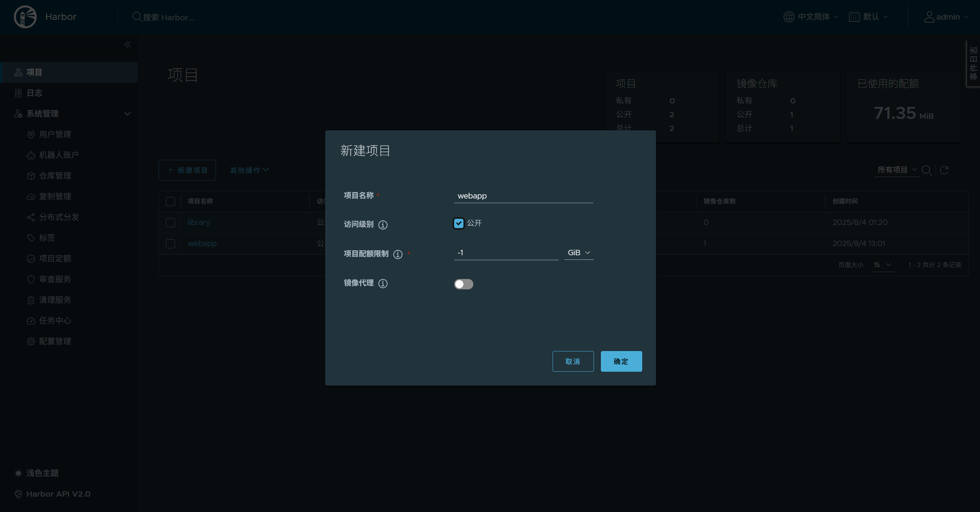
Task: Open the webapp project link in table
Action: click(202, 243)
